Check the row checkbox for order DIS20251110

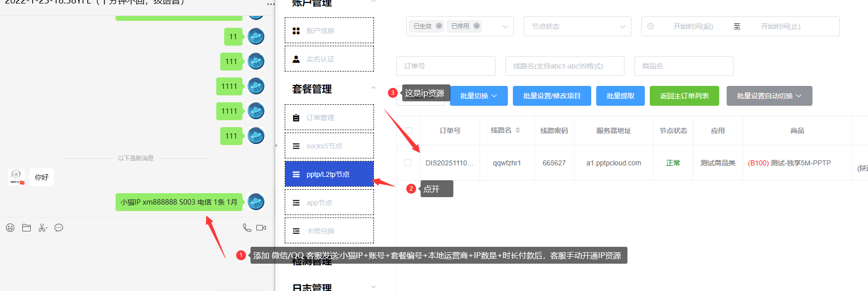pos(408,163)
